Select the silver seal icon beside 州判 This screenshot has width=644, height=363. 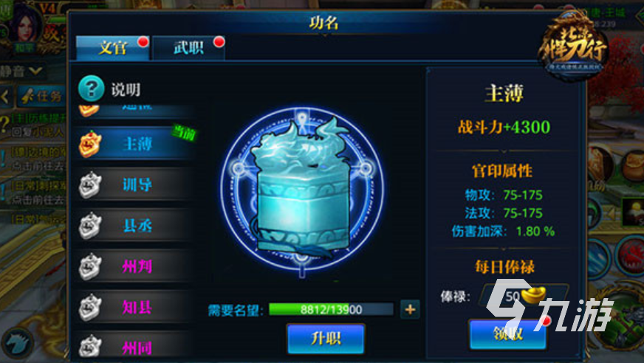coord(90,266)
